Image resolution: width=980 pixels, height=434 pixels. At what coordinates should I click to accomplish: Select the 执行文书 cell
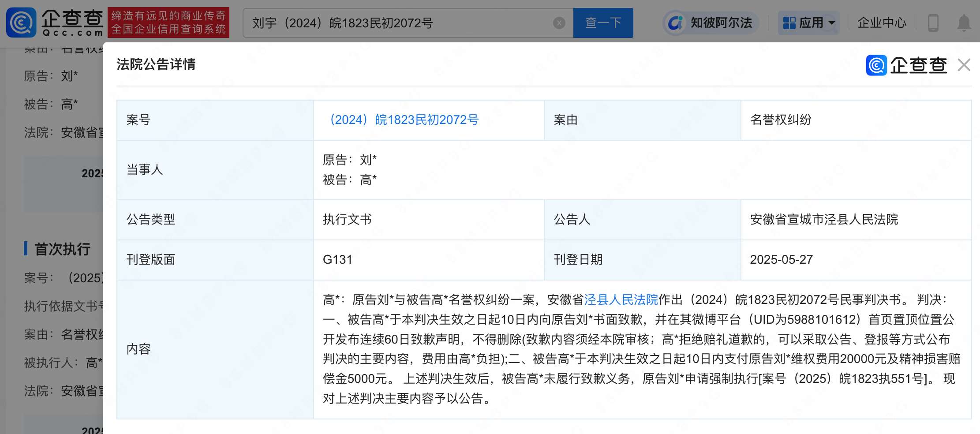429,220
